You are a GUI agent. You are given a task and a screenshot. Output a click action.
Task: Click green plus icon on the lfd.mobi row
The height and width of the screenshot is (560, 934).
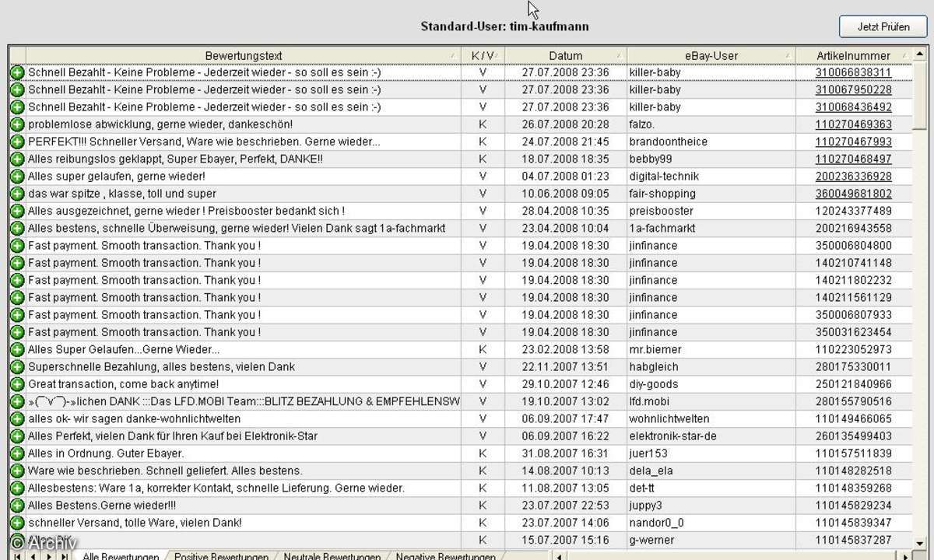[17, 401]
